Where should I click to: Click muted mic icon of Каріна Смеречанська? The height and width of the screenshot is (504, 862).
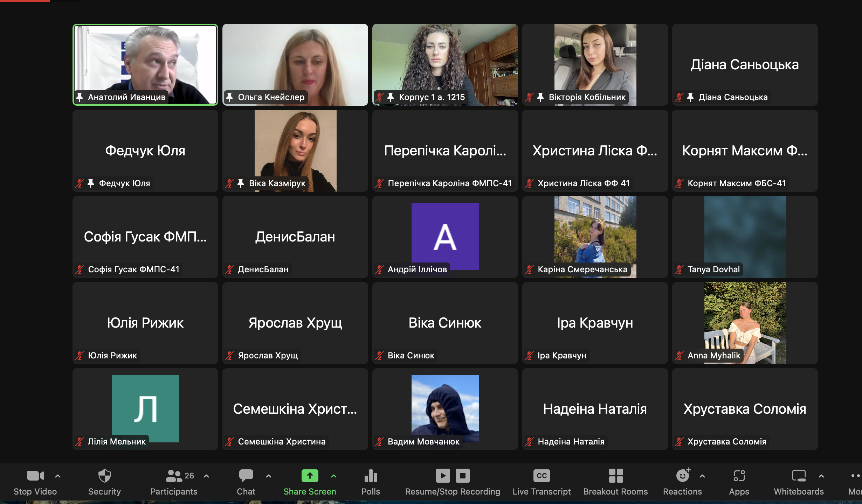tap(529, 269)
